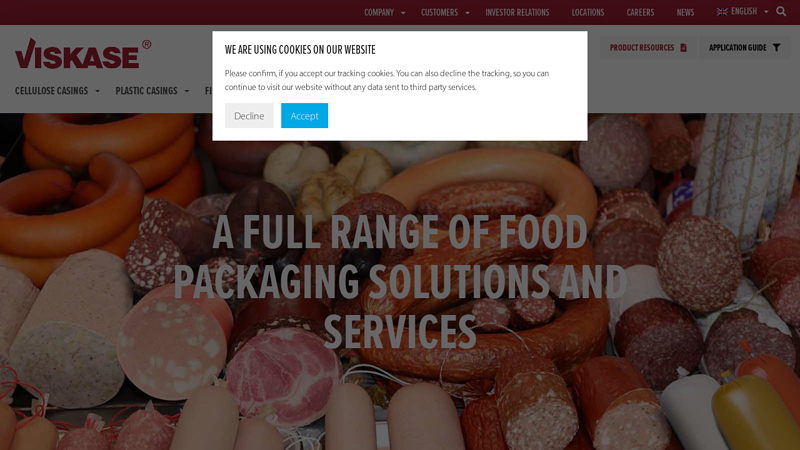Expand the Customers dropdown arrow

coord(467,13)
